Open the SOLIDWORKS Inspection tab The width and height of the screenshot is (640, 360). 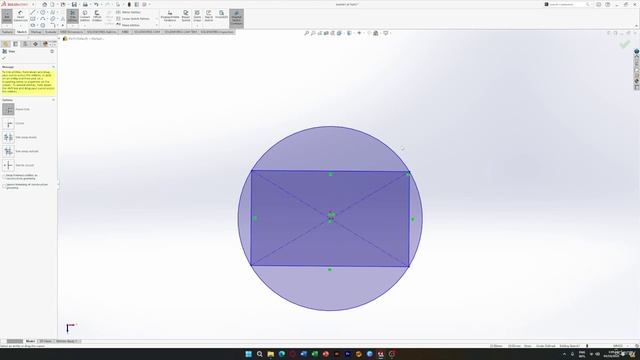pyautogui.click(x=217, y=32)
